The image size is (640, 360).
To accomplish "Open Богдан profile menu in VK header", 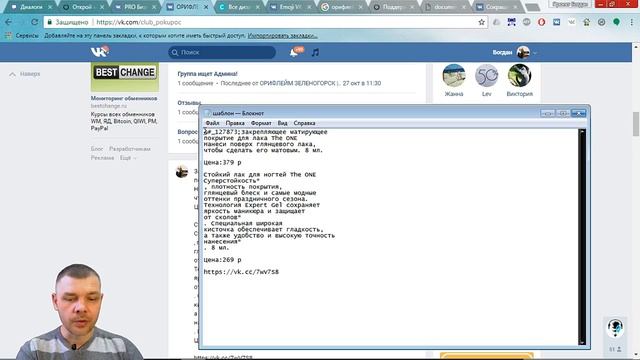I will pos(514,52).
